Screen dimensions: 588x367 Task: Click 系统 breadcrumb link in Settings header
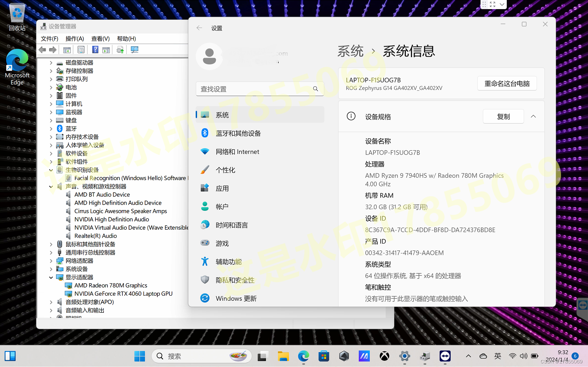[x=350, y=51]
